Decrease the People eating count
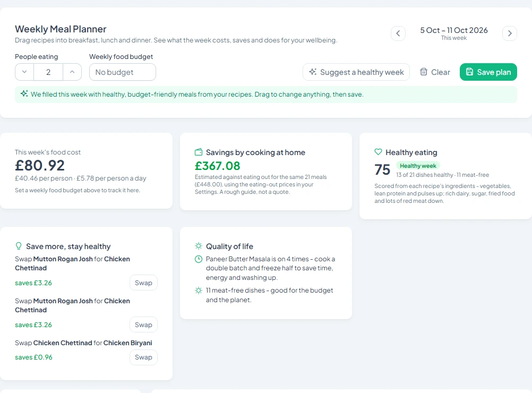Image resolution: width=532 pixels, height=393 pixels. (24, 72)
